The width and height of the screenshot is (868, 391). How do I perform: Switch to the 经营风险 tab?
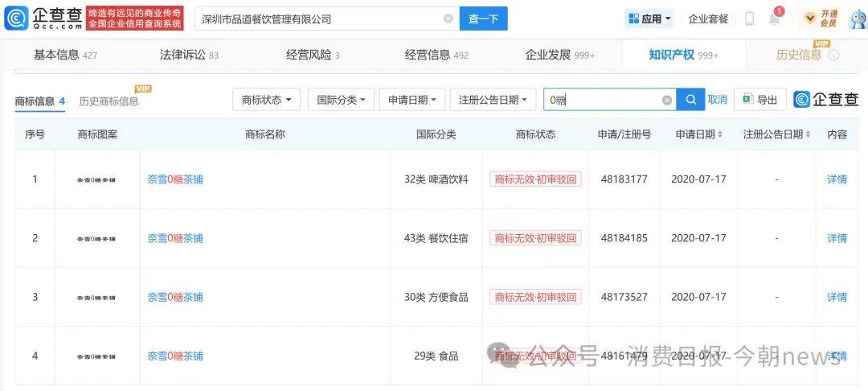[x=313, y=55]
